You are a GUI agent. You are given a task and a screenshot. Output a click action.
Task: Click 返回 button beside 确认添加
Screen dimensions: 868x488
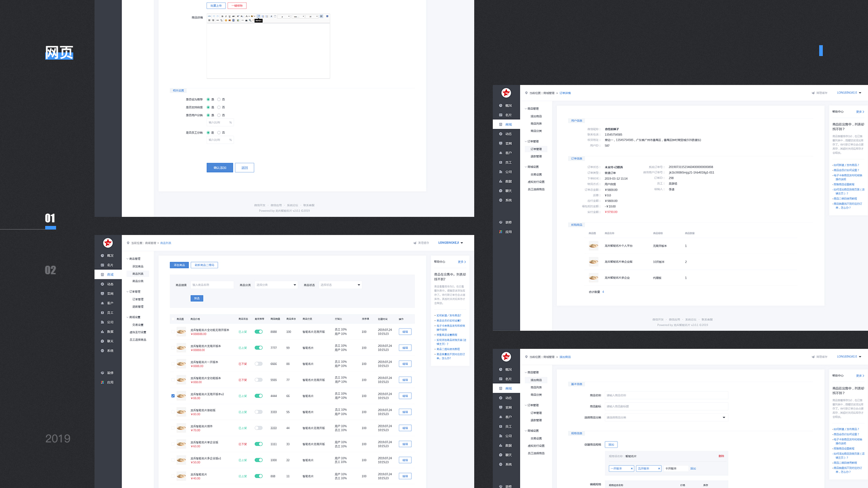(245, 168)
